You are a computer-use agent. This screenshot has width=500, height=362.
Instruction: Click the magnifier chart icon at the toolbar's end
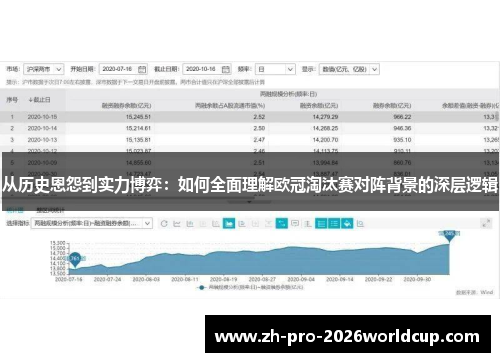click(x=360, y=223)
